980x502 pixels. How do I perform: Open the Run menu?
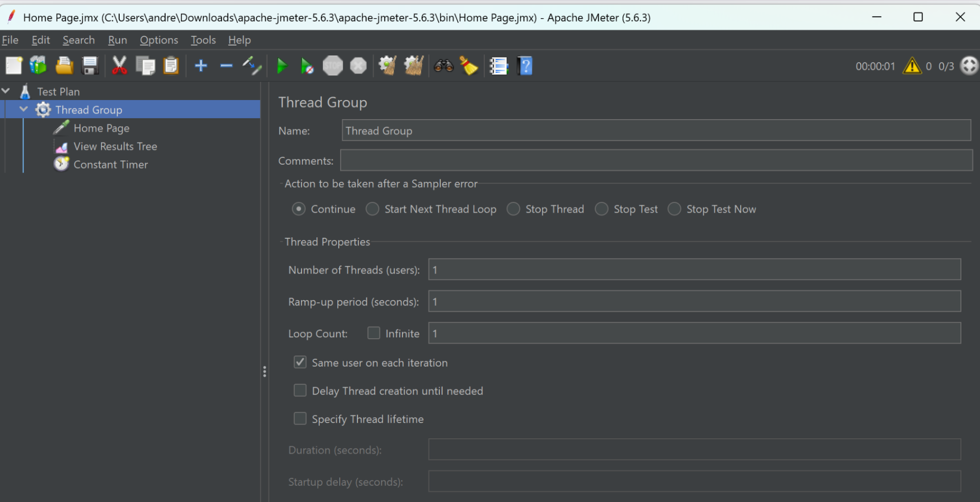pyautogui.click(x=117, y=40)
